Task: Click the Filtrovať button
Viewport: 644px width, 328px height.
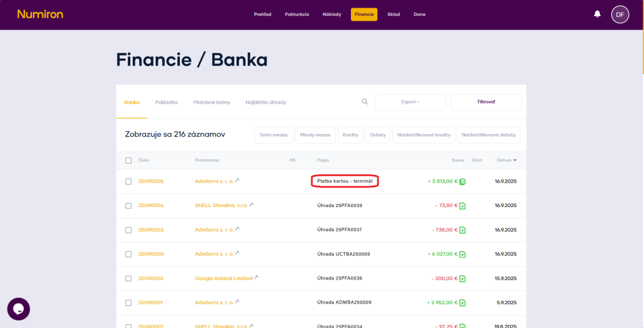Action: coord(486,102)
